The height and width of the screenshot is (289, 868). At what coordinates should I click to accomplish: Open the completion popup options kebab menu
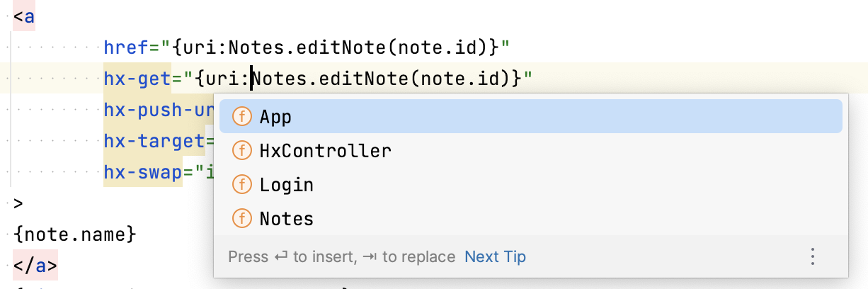tap(813, 256)
